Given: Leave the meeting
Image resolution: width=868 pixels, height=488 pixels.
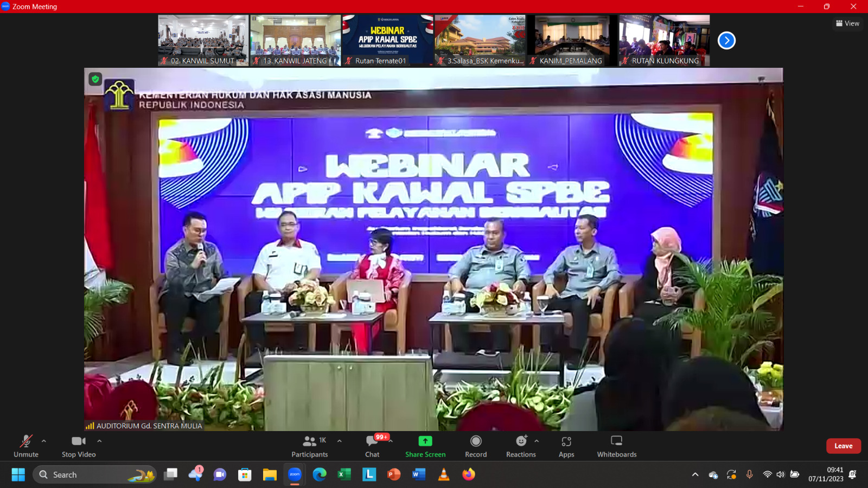Looking at the screenshot, I should pos(843,446).
